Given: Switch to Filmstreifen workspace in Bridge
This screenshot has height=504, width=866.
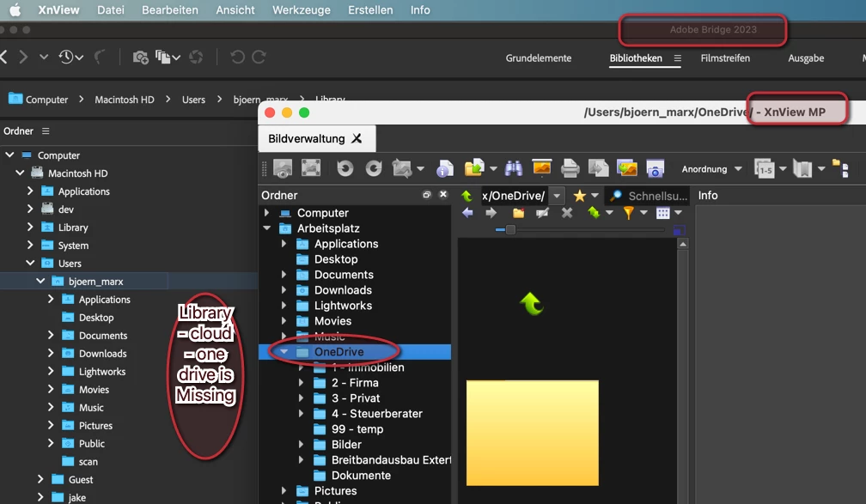Looking at the screenshot, I should (724, 58).
